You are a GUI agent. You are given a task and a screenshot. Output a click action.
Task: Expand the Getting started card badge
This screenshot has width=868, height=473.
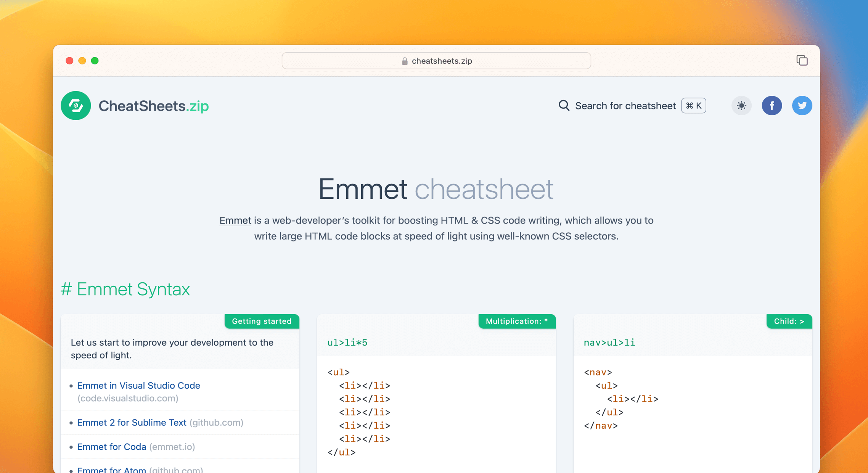click(x=262, y=321)
